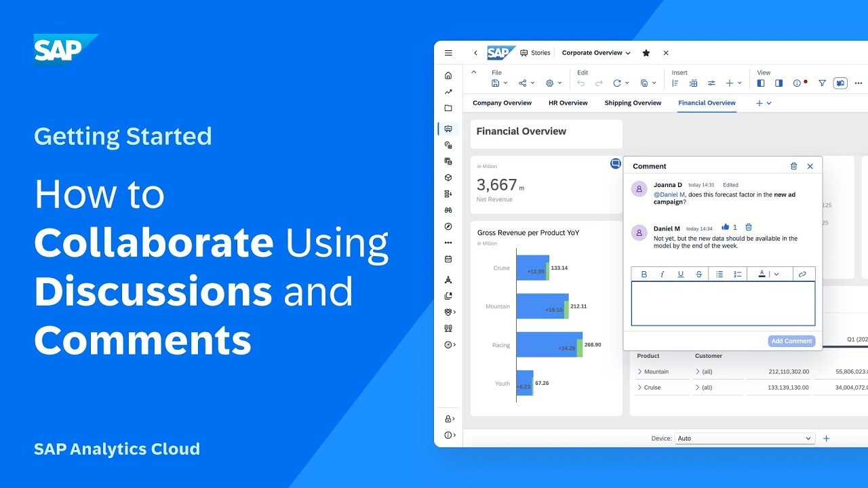The image size is (868, 488).
Task: Switch to the Shipping Overview tab
Action: pos(633,103)
